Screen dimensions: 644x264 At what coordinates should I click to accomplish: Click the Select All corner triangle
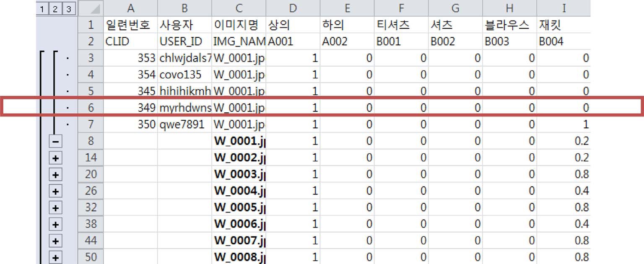91,8
